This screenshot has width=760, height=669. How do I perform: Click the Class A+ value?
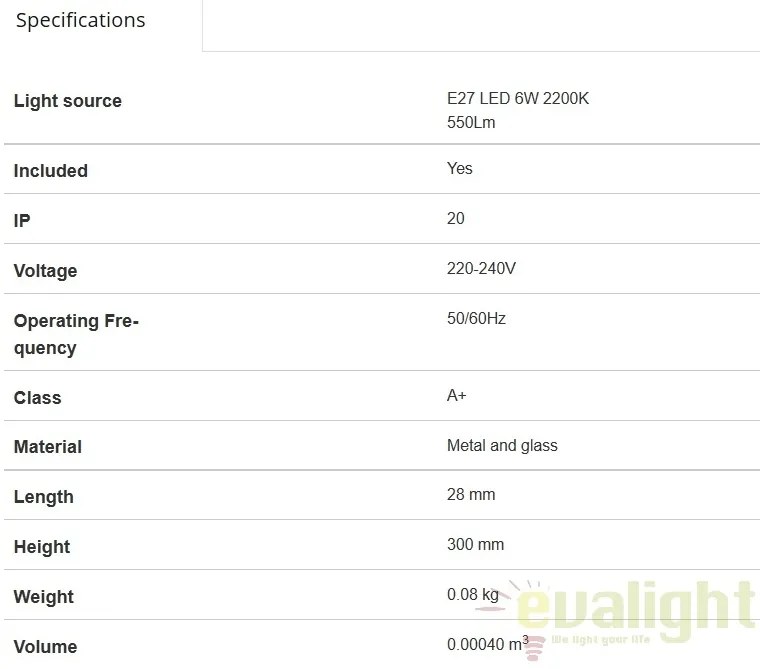(x=457, y=396)
